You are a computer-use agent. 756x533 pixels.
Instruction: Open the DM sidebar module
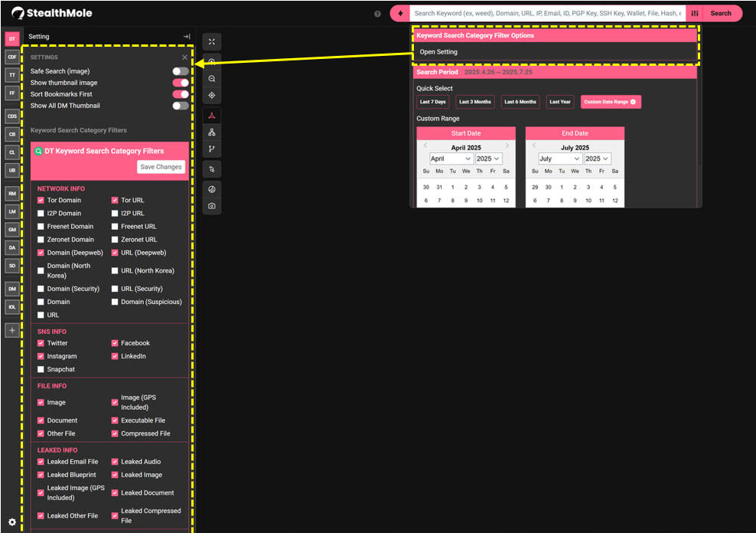[12, 289]
